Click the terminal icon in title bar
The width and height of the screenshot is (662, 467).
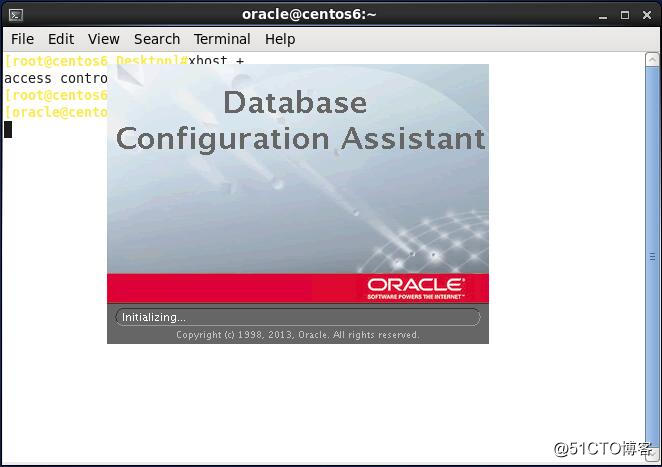tap(16, 15)
